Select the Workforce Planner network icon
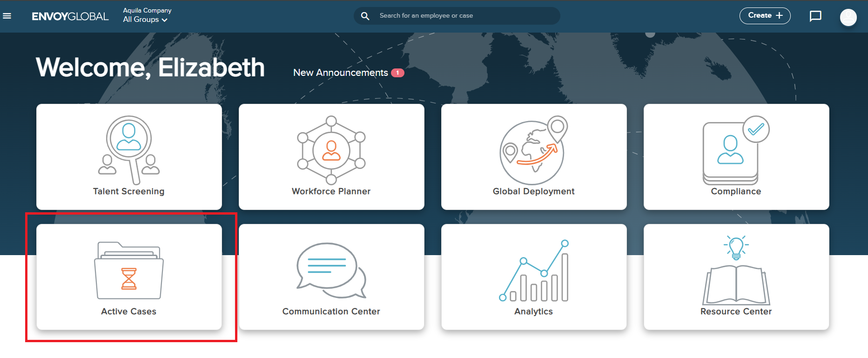The height and width of the screenshot is (358, 868). point(331,150)
